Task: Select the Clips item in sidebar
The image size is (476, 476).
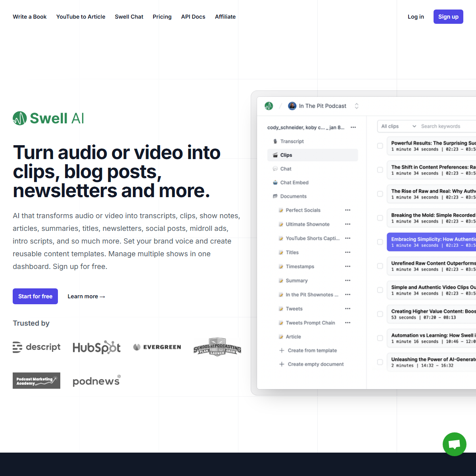Action: point(313,155)
